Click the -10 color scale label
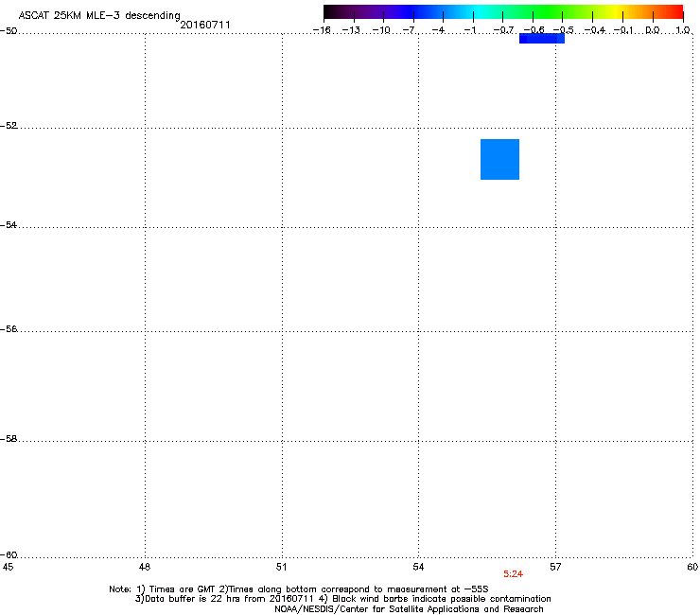 pyautogui.click(x=381, y=30)
